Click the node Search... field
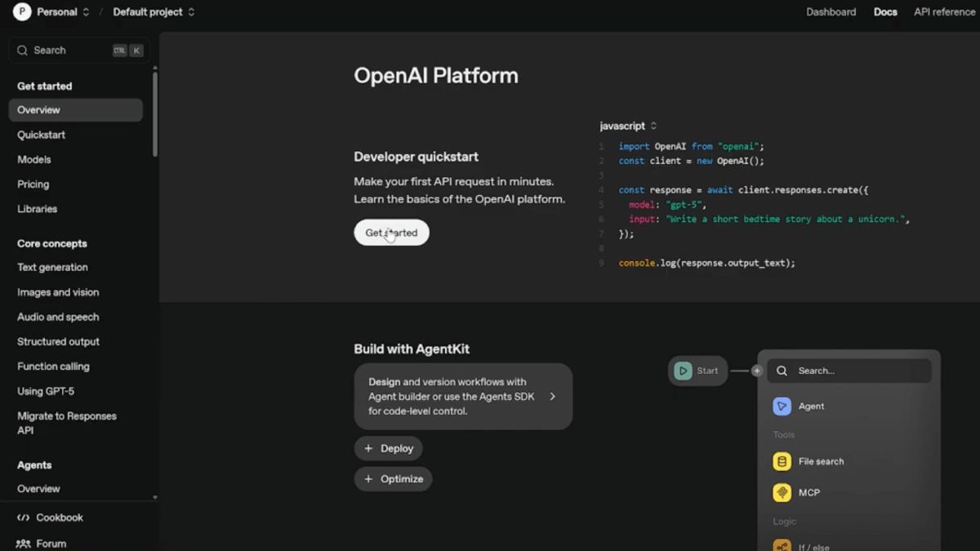The height and width of the screenshot is (551, 980). click(849, 371)
